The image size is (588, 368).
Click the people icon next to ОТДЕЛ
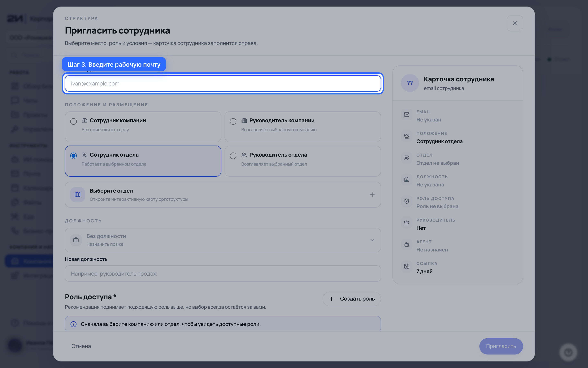(407, 158)
